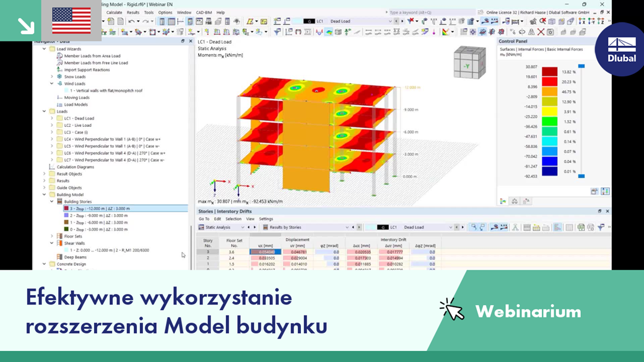Close the Navigator panel
This screenshot has width=644, height=362.
(x=190, y=41)
